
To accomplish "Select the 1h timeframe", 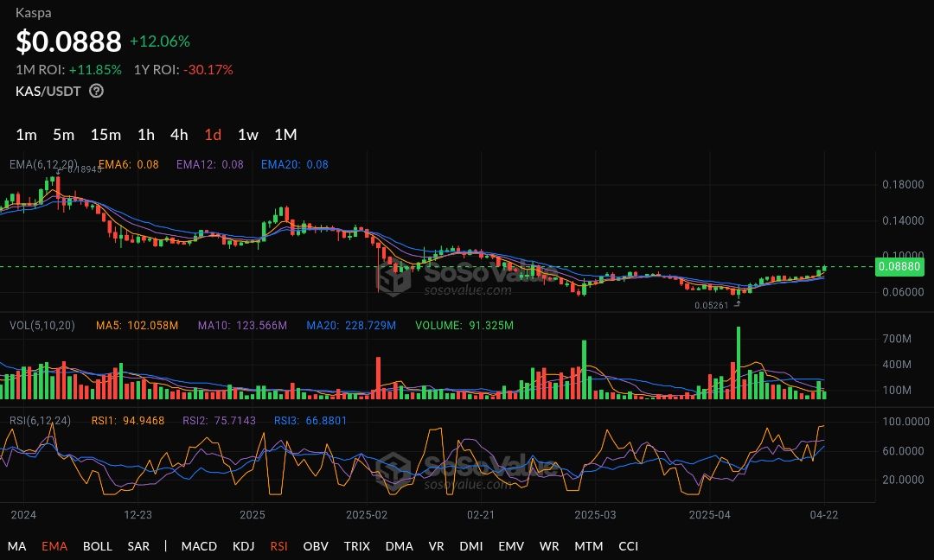I will [x=146, y=135].
